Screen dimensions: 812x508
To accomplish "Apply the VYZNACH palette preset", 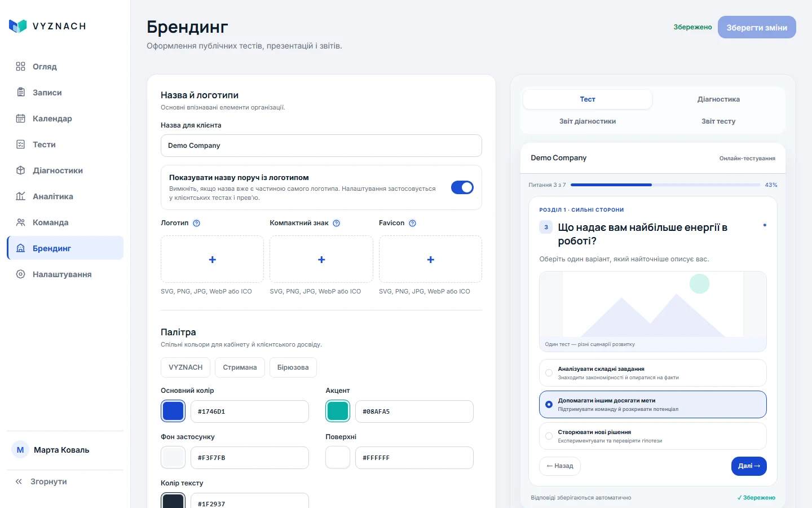I will [186, 367].
